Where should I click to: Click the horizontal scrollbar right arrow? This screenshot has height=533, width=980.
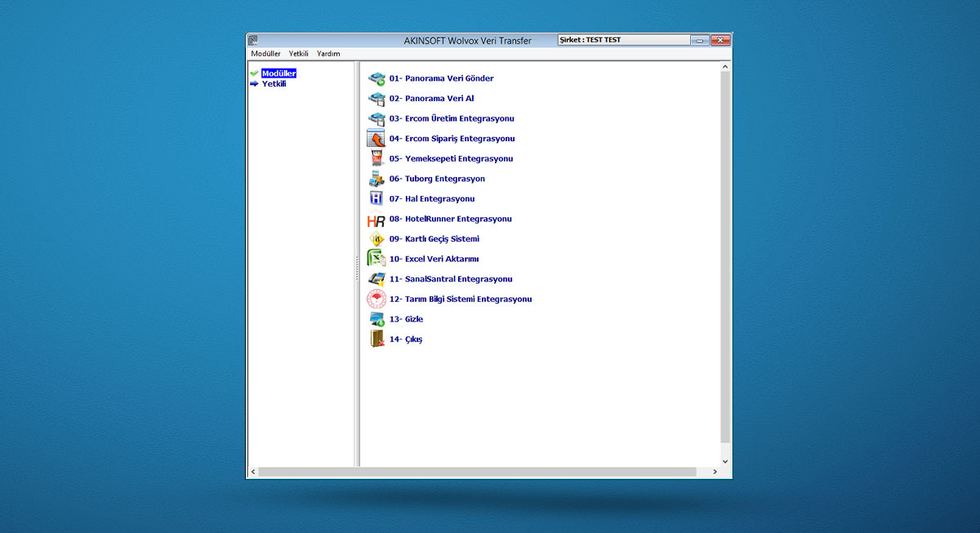coord(715,472)
